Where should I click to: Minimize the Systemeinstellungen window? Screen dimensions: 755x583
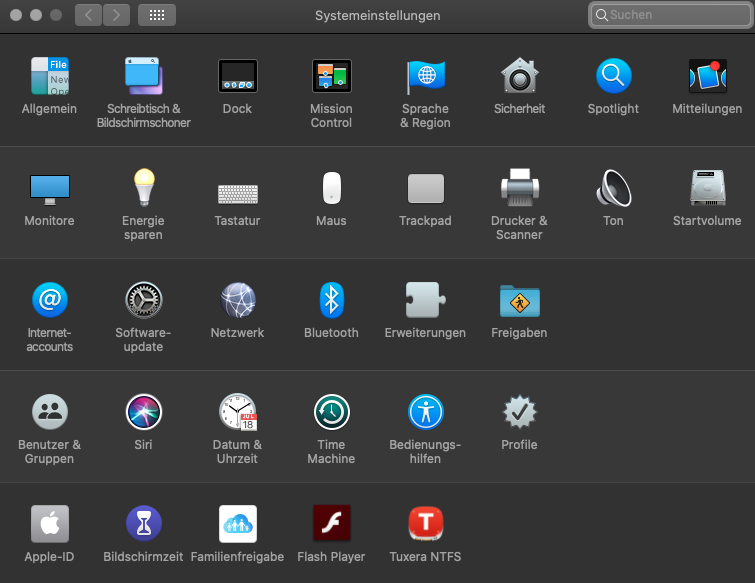pyautogui.click(x=36, y=15)
